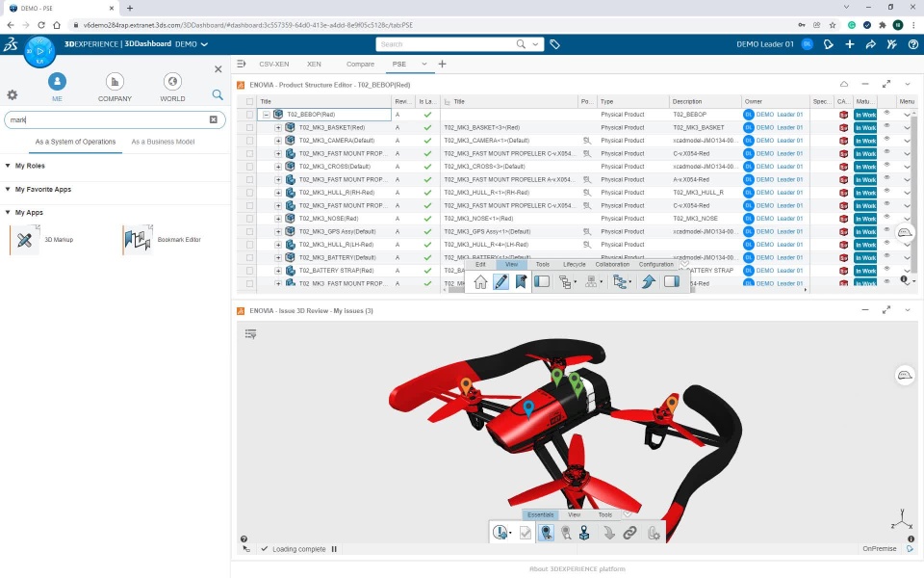This screenshot has height=578, width=924.
Task: Click the plus Add icon in top bar
Action: click(x=849, y=44)
